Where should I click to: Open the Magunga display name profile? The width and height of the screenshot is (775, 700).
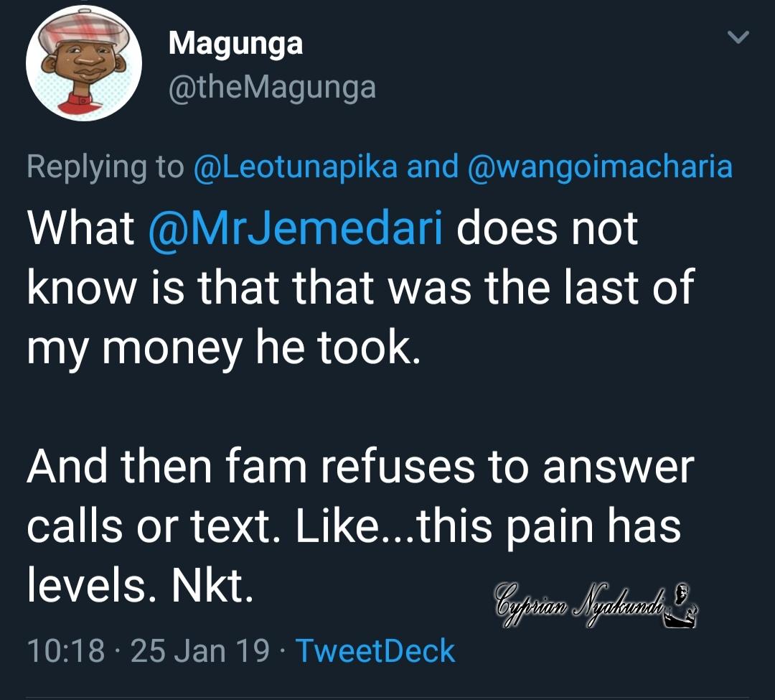click(235, 44)
